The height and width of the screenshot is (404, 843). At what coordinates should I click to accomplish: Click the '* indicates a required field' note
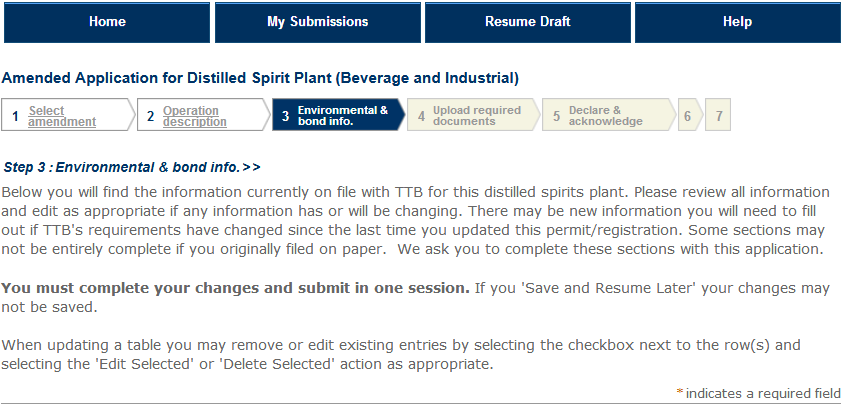tap(758, 393)
